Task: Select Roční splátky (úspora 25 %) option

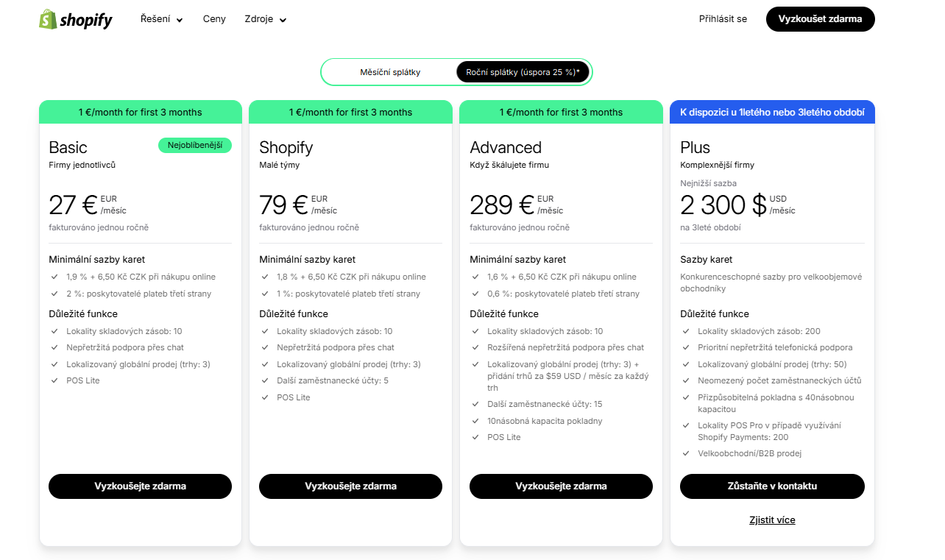Action: [523, 72]
